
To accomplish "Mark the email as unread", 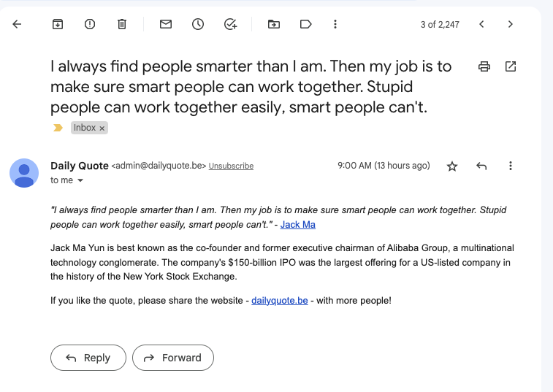I will coord(166,24).
